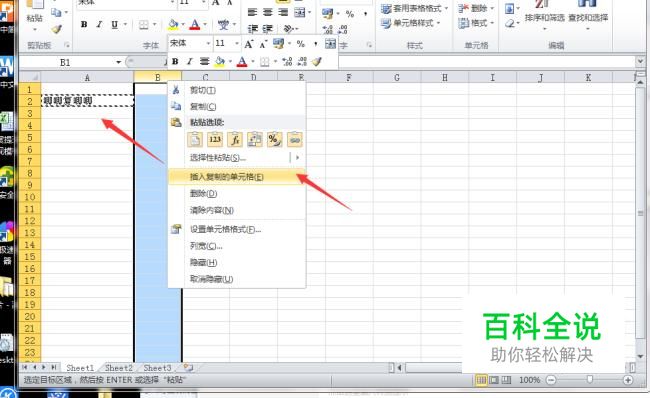Choose Paste Formatting percent-brush option

[x=274, y=140]
